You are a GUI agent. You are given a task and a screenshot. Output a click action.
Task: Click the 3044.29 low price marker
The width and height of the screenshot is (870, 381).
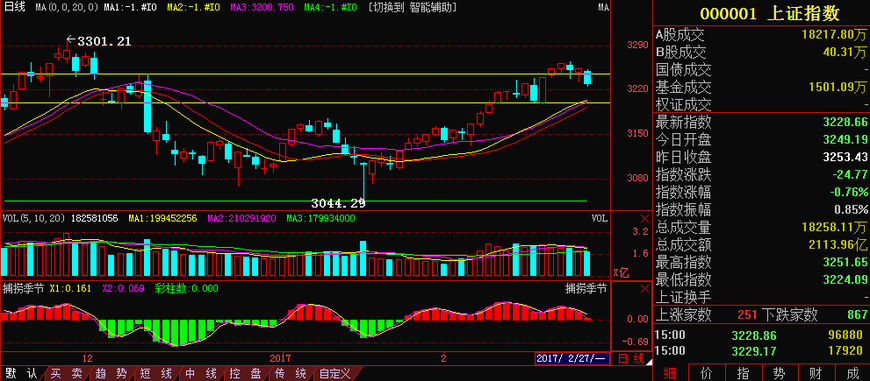[338, 204]
